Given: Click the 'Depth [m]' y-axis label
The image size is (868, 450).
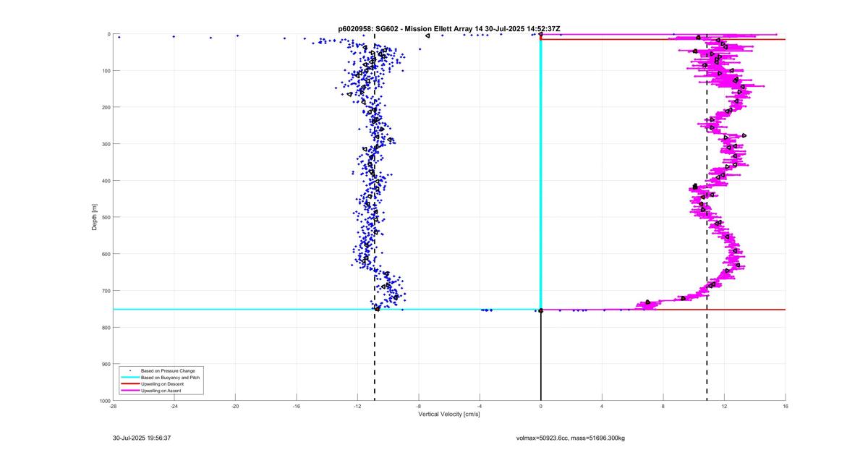Looking at the screenshot, I should pyautogui.click(x=94, y=217).
